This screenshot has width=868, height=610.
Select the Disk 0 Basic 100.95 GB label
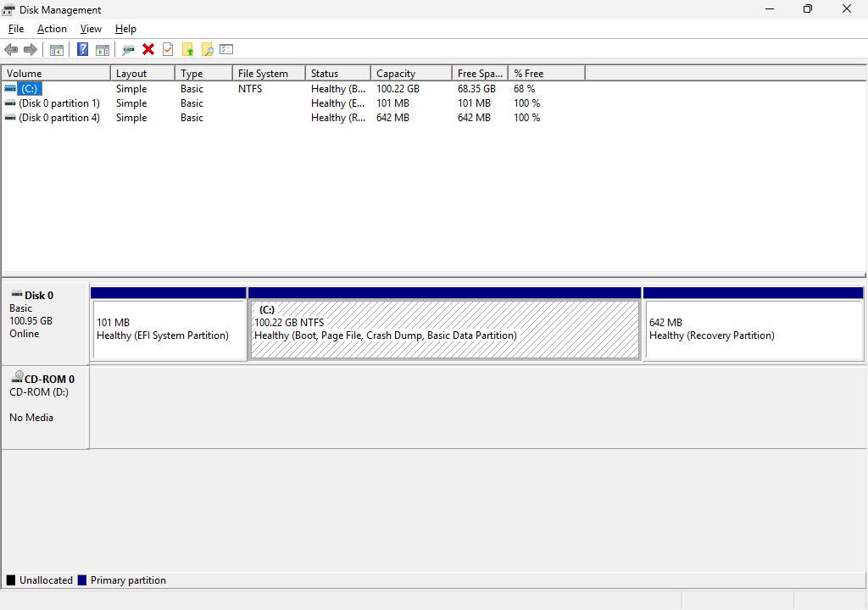click(45, 324)
